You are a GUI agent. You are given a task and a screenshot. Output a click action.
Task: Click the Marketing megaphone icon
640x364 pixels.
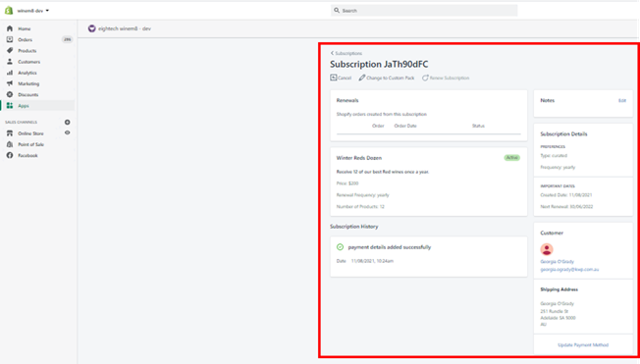10,83
